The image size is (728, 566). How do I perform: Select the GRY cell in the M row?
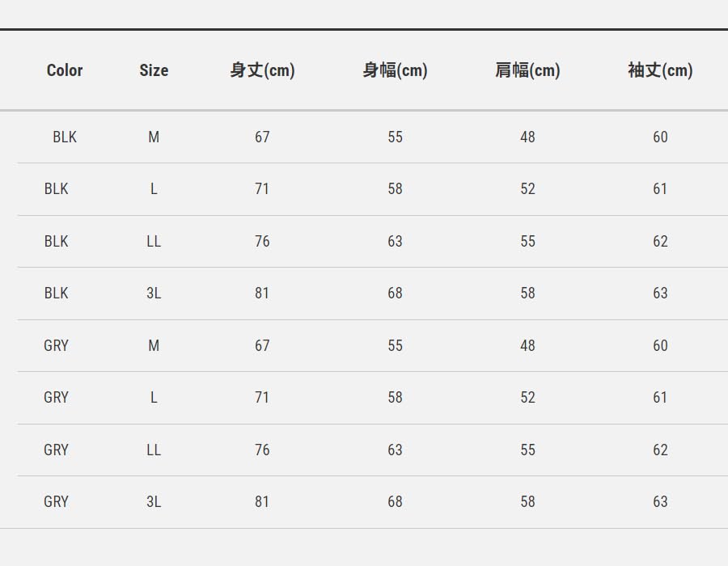57,346
